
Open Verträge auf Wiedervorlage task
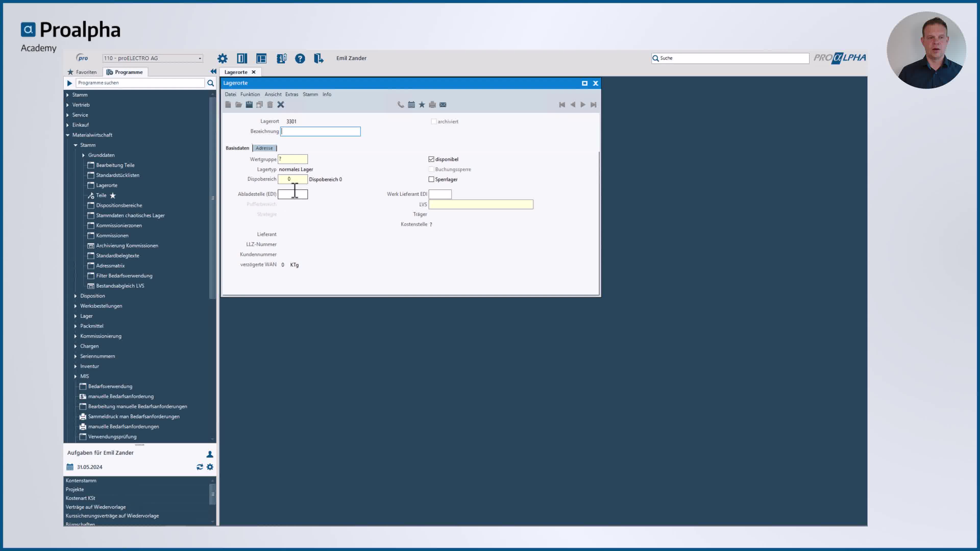click(x=95, y=507)
